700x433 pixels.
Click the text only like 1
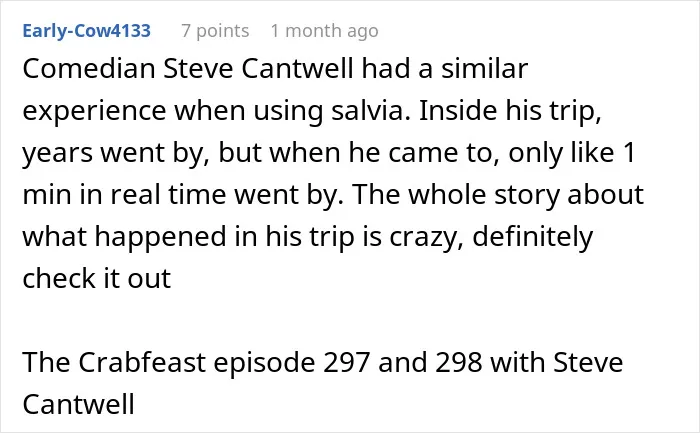coord(571,153)
